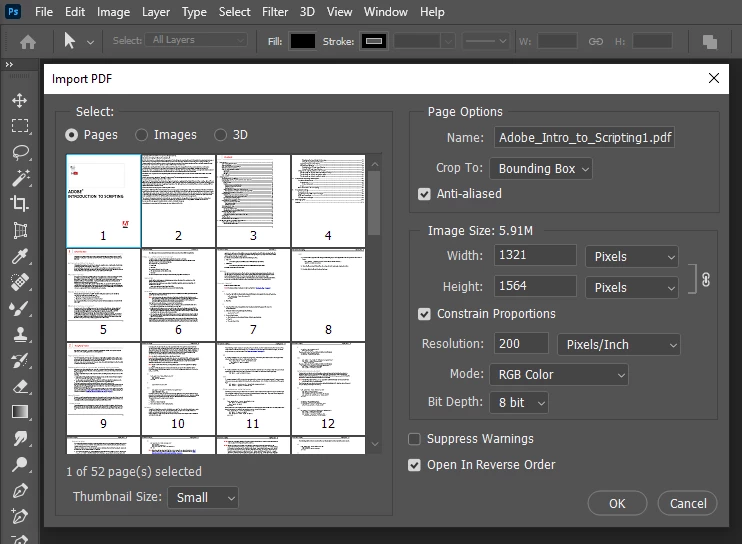742x544 pixels.
Task: Uncheck the Anti-aliased checkbox
Action: coord(424,194)
